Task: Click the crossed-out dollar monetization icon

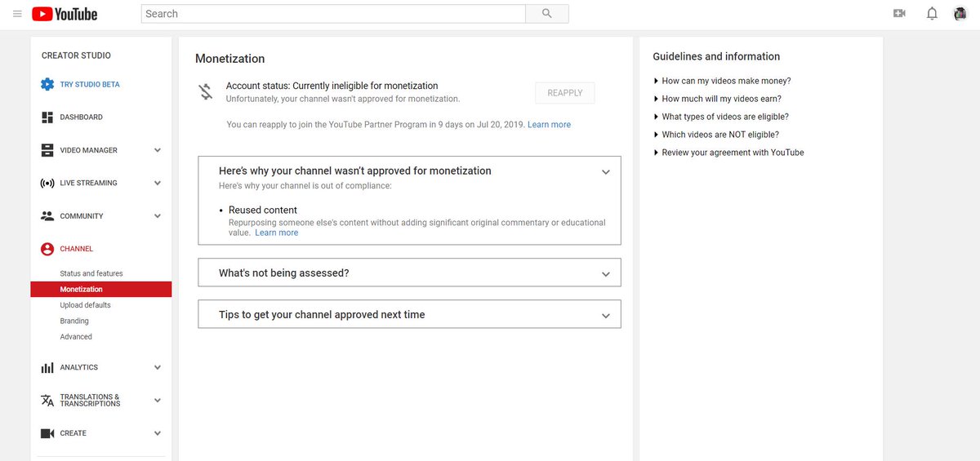Action: 206,91
